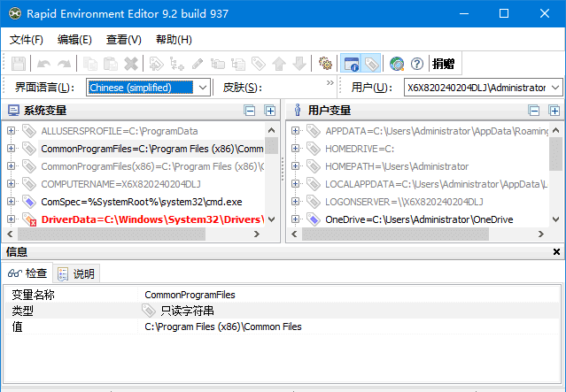This screenshot has height=392, width=566.
Task: Select the red DriverData variable row
Action: tap(152, 219)
